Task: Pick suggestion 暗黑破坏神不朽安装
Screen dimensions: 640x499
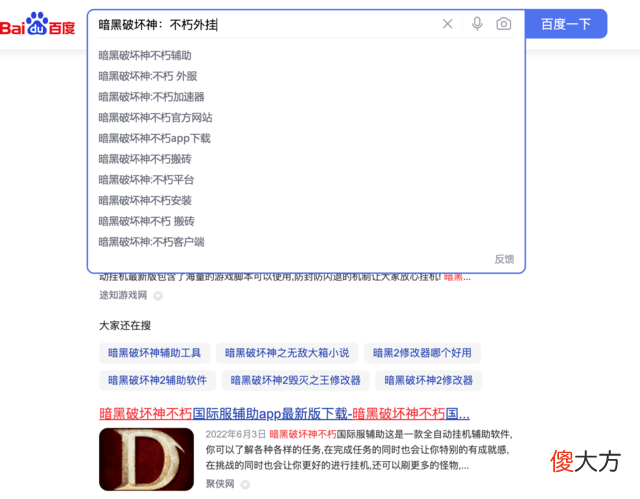Action: point(145,201)
